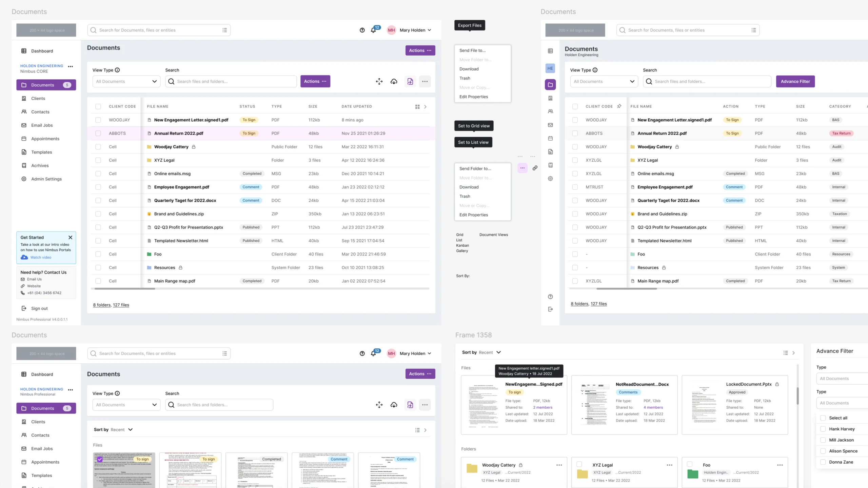This screenshot has height=488, width=868.
Task: Open Email Jobs in the left sidebar
Action: pos(42,125)
